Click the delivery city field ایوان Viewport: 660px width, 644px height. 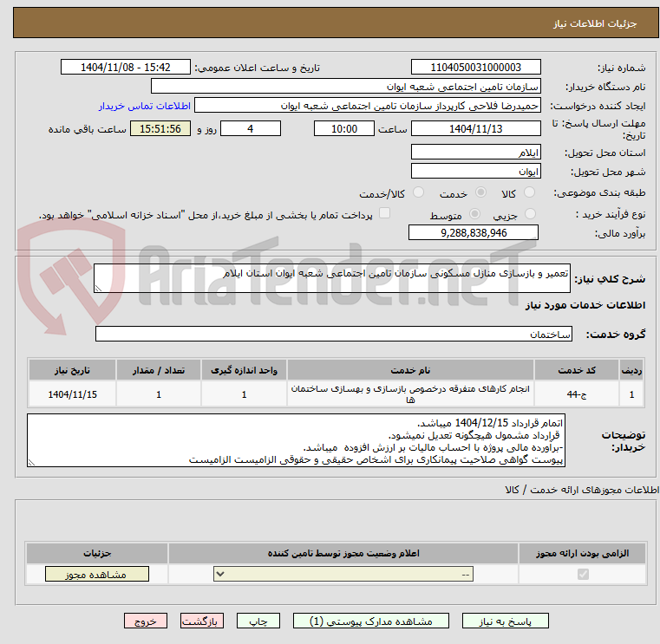pos(475,172)
